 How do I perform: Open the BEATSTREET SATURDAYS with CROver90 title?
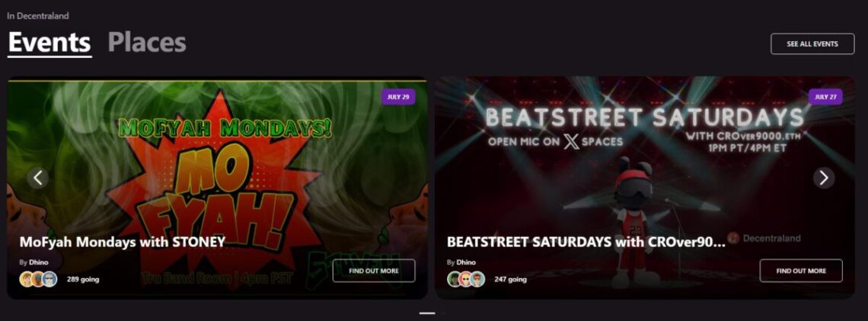[586, 242]
